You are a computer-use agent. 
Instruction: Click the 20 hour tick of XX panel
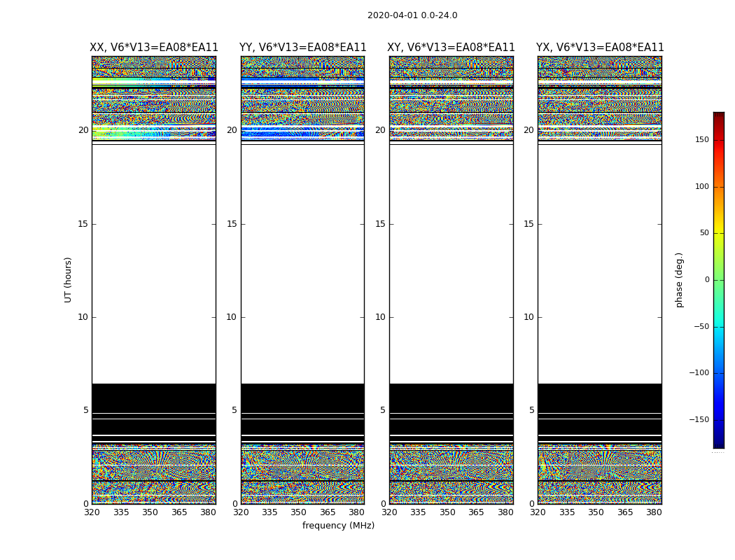[x=83, y=130]
